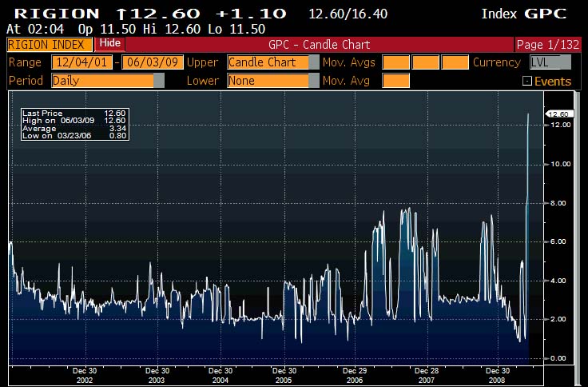Screen dimensions: 588x387
Task: Click the Index GPC header text
Action: pos(524,14)
